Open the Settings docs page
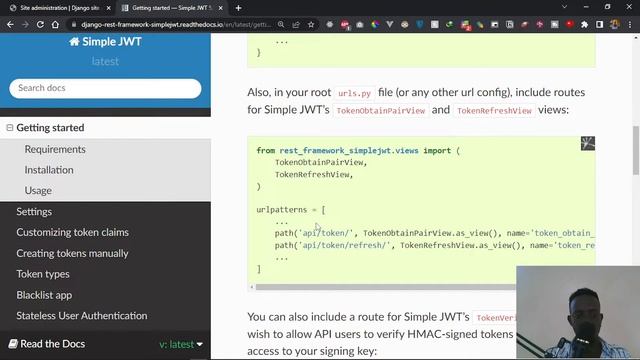The width and height of the screenshot is (640, 360). click(34, 211)
